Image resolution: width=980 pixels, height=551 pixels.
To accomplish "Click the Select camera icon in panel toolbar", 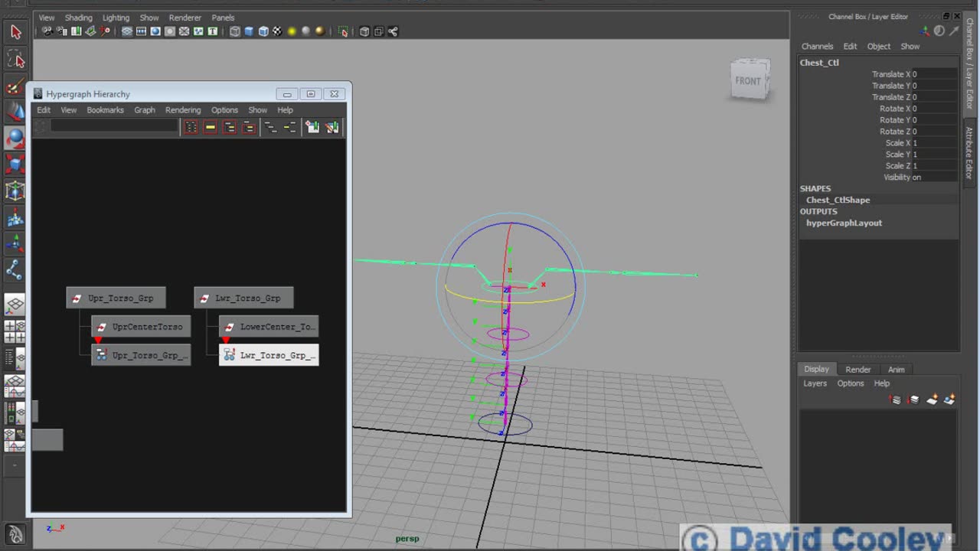I will (47, 31).
